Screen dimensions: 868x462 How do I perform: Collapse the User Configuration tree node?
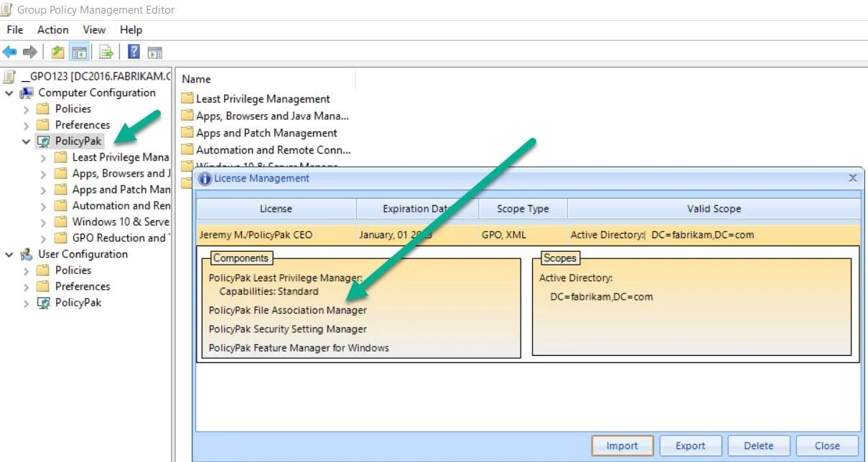coord(9,255)
